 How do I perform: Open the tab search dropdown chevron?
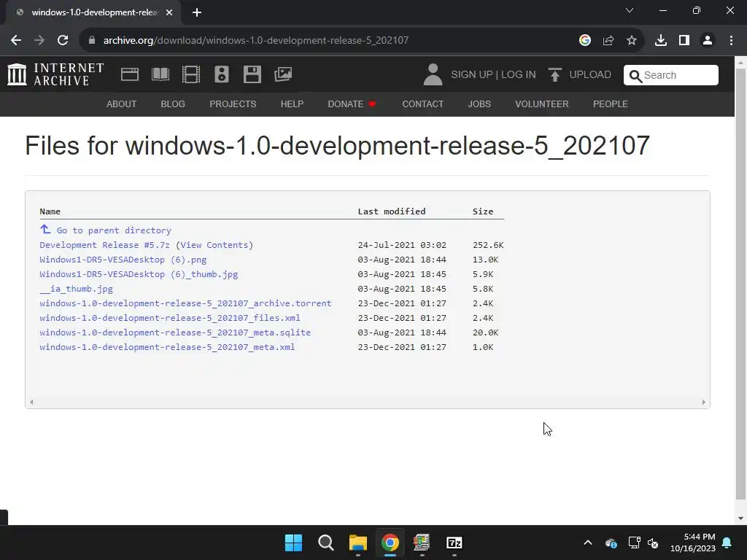tap(630, 10)
